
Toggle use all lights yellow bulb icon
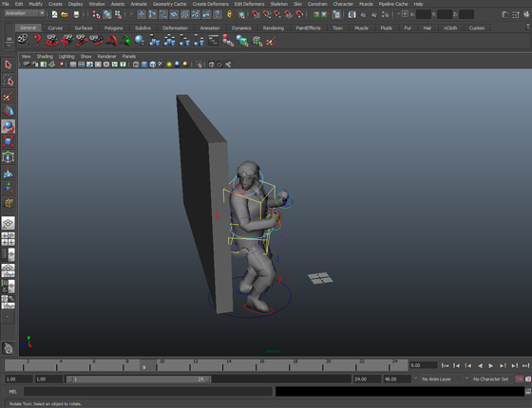coord(169,65)
